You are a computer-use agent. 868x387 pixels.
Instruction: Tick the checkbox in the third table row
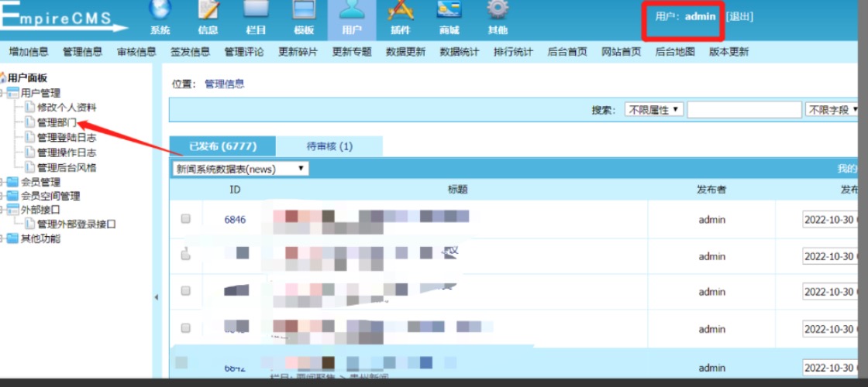(x=185, y=290)
